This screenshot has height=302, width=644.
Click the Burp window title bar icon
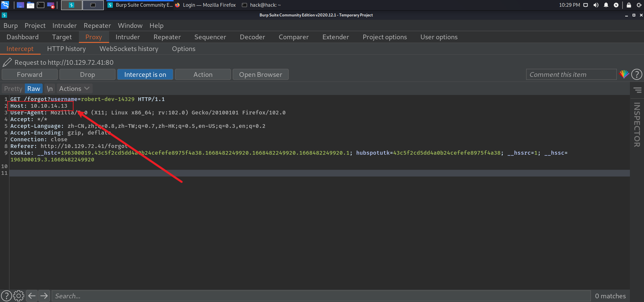4,15
